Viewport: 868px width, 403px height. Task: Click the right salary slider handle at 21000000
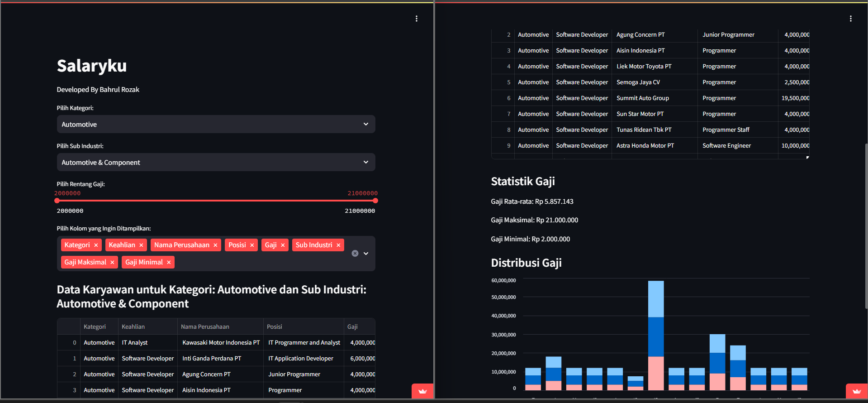click(375, 201)
